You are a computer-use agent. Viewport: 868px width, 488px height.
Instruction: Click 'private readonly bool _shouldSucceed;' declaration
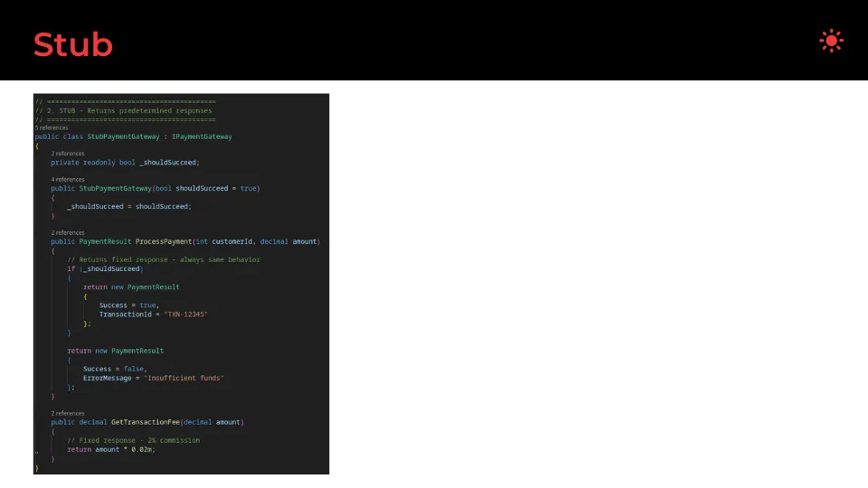click(x=125, y=163)
